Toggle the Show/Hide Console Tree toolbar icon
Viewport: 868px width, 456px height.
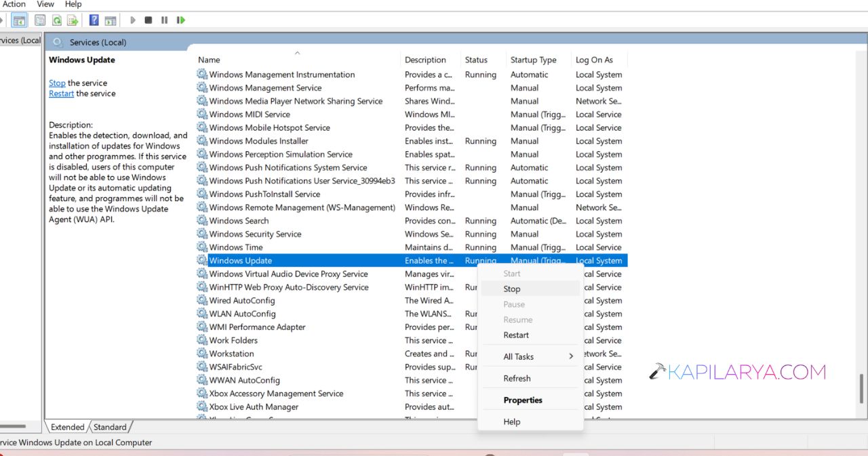click(x=20, y=20)
